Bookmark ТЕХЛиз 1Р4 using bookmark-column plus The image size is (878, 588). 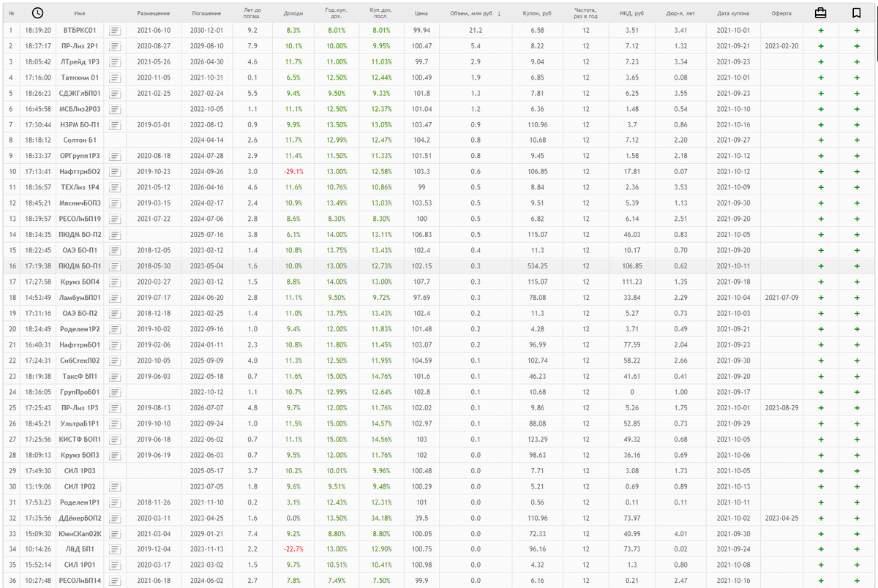857,187
